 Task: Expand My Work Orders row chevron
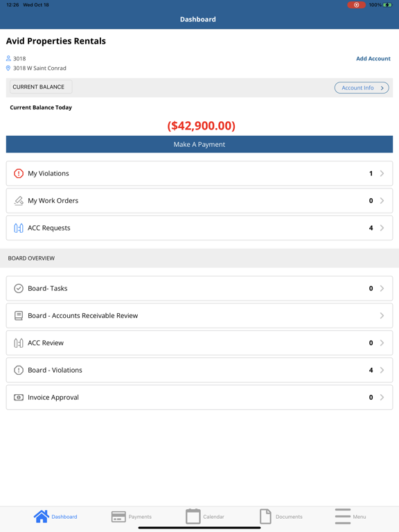point(382,200)
